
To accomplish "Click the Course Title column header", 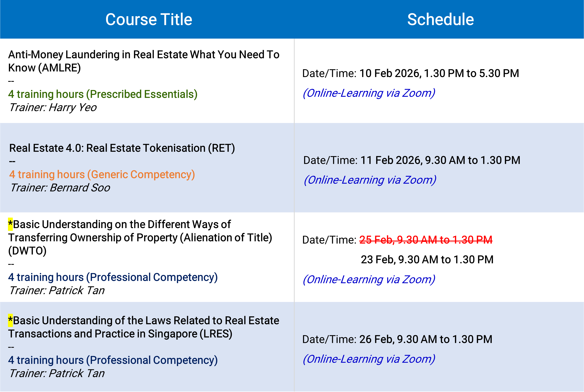I will click(x=149, y=20).
